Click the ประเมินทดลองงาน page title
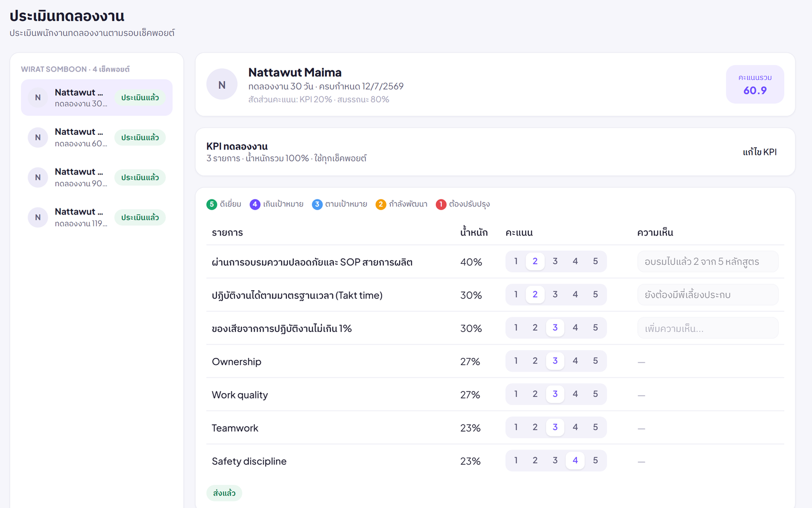 tap(67, 16)
